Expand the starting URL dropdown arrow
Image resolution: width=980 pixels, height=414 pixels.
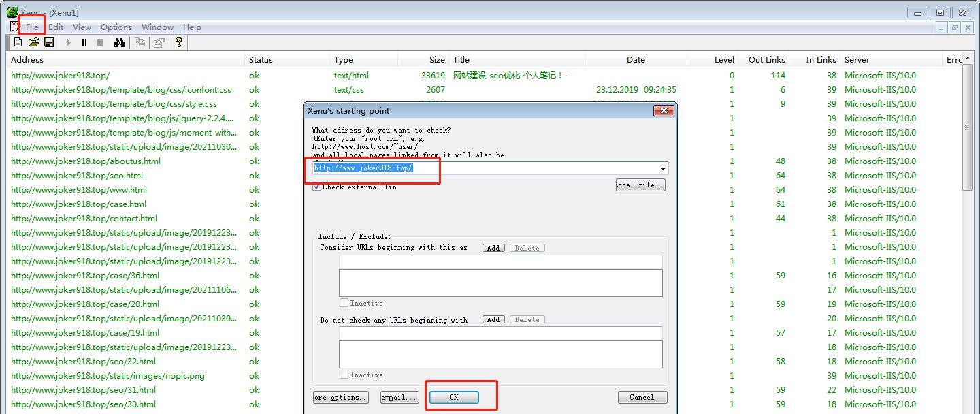(663, 168)
